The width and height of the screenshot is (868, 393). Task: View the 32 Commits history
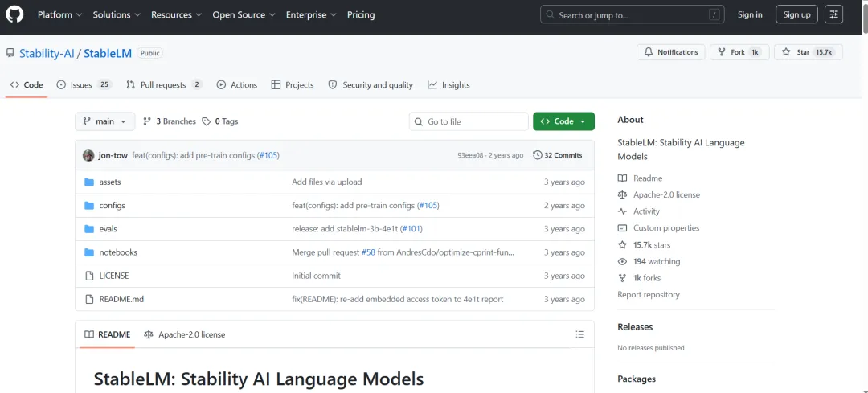coord(558,156)
